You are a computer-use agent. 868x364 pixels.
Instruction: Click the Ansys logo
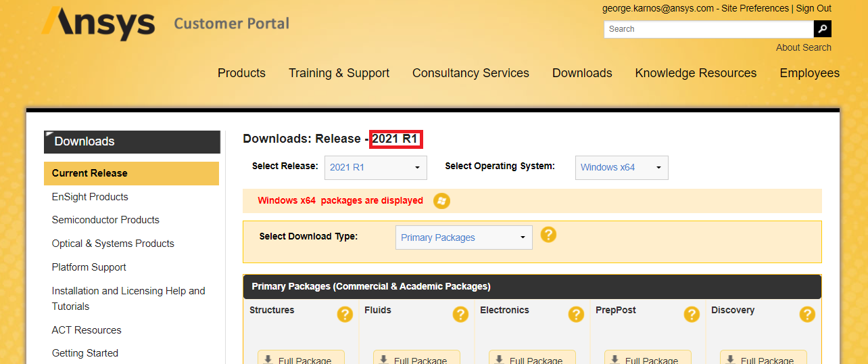click(x=99, y=24)
